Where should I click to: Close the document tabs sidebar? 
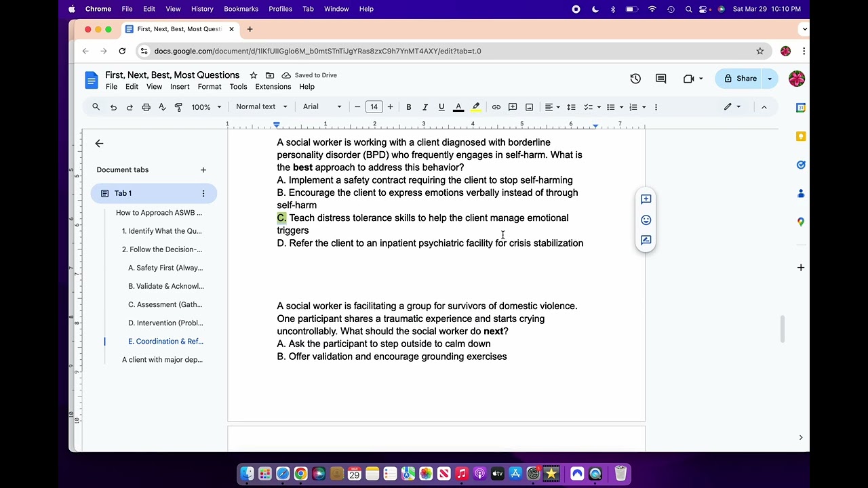(99, 143)
